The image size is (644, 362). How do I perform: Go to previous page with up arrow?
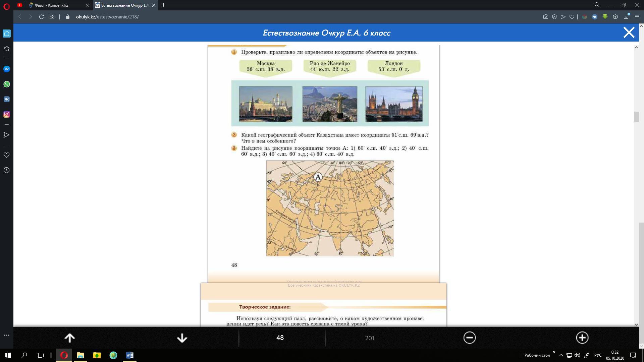coord(70,338)
